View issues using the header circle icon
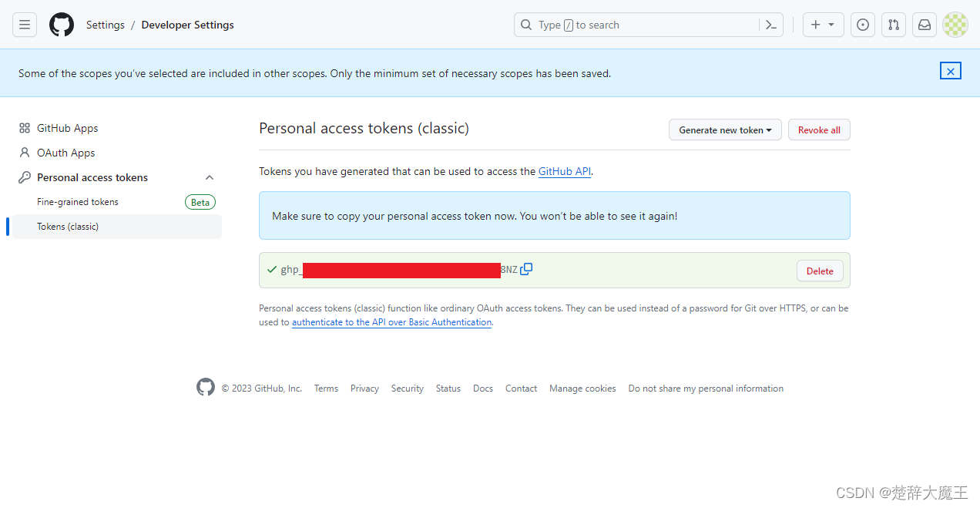This screenshot has width=980, height=508. pyautogui.click(x=863, y=25)
